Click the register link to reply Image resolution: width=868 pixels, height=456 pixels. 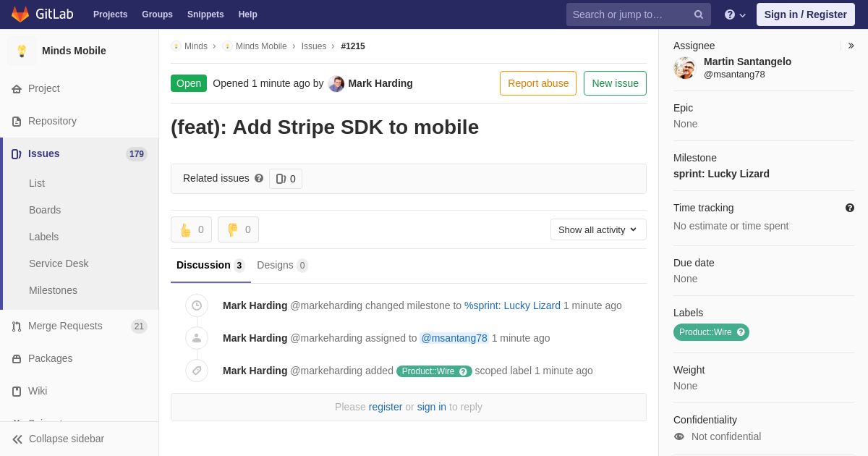pyautogui.click(x=386, y=407)
